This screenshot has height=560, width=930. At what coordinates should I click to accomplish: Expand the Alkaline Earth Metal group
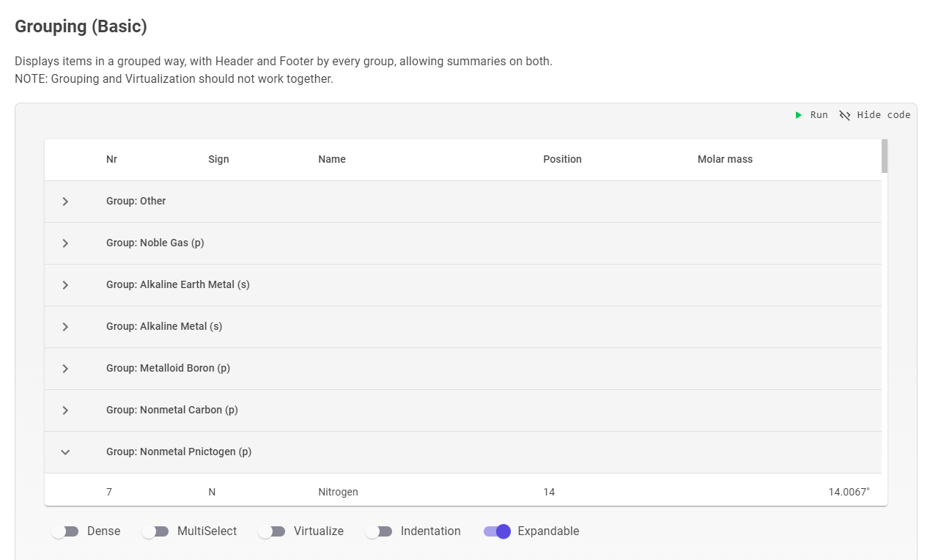65,284
